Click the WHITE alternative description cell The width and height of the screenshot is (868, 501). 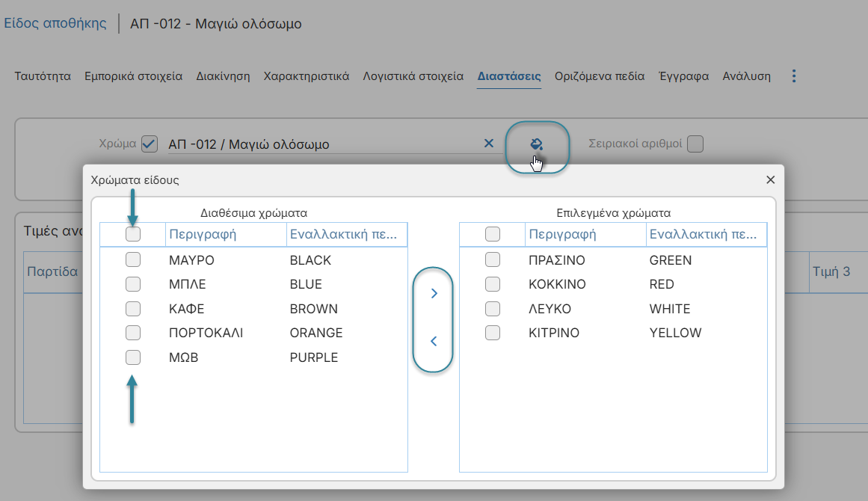670,309
